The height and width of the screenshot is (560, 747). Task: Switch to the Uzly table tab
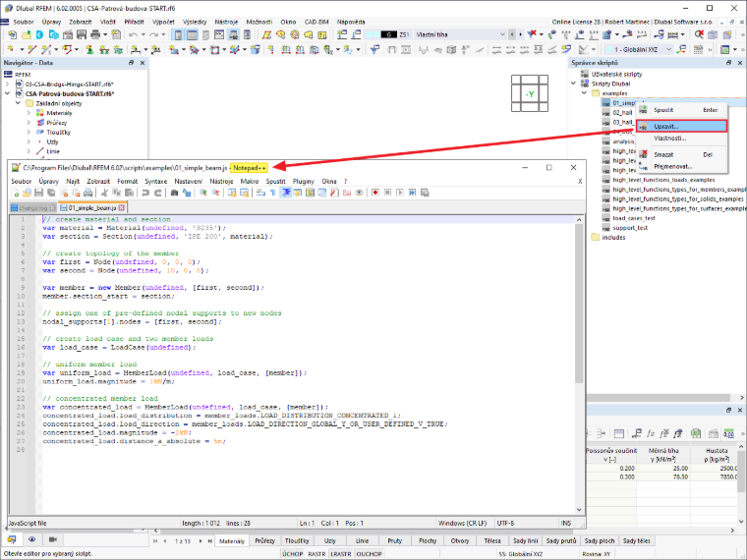pyautogui.click(x=330, y=541)
